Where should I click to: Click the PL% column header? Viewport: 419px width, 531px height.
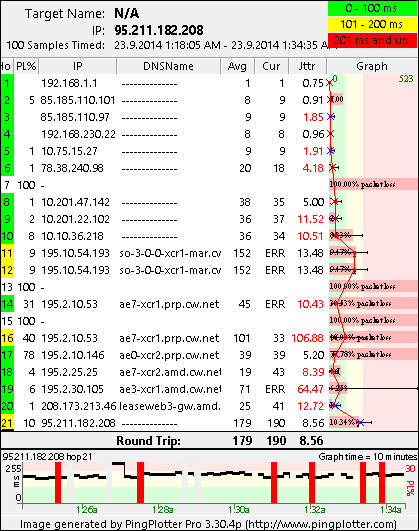(26, 66)
